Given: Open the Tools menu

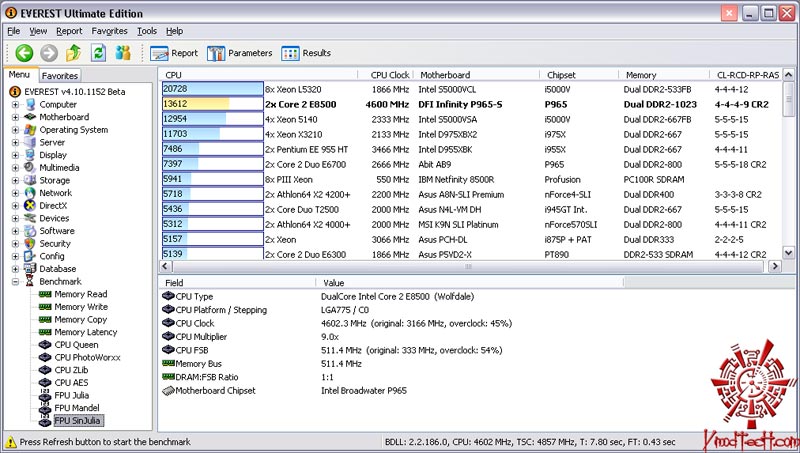Looking at the screenshot, I should [147, 31].
